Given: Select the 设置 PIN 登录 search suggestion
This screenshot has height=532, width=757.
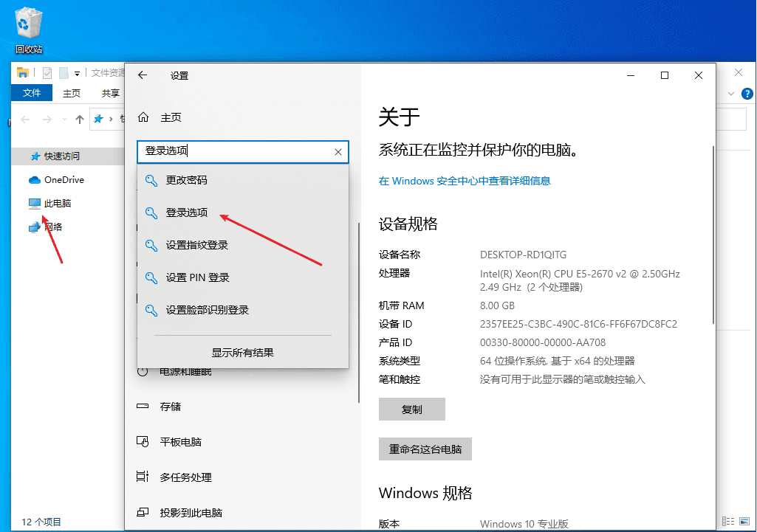Looking at the screenshot, I should (243, 277).
